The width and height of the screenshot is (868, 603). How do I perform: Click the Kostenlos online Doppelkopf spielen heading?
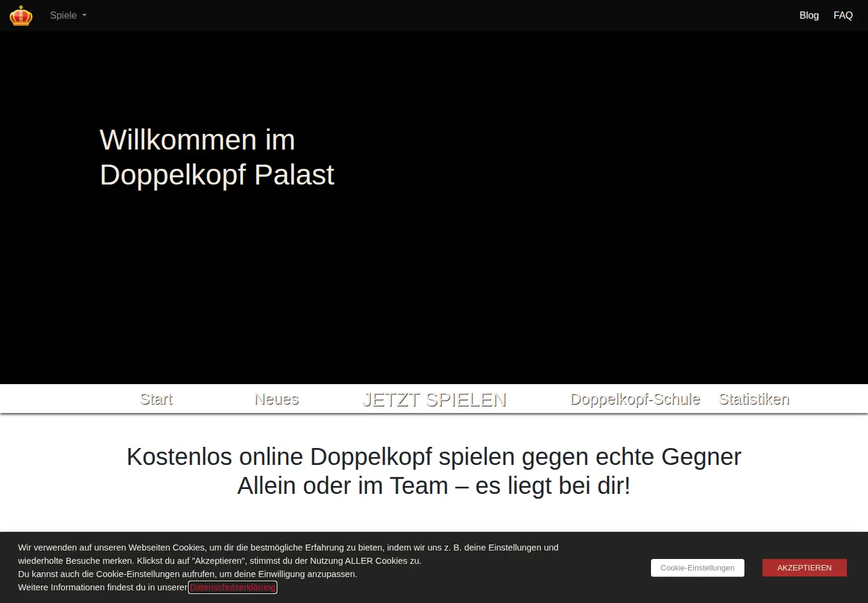434,471
